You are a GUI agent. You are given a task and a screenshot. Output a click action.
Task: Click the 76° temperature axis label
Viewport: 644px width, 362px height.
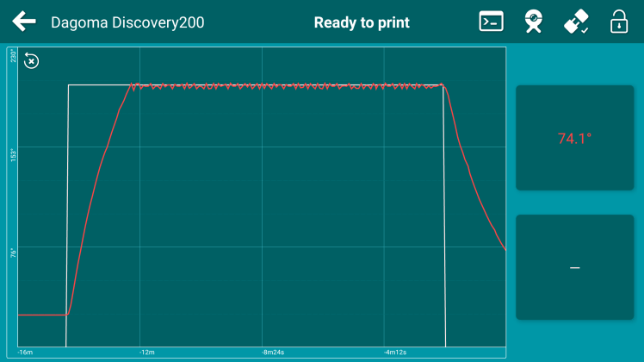12,253
